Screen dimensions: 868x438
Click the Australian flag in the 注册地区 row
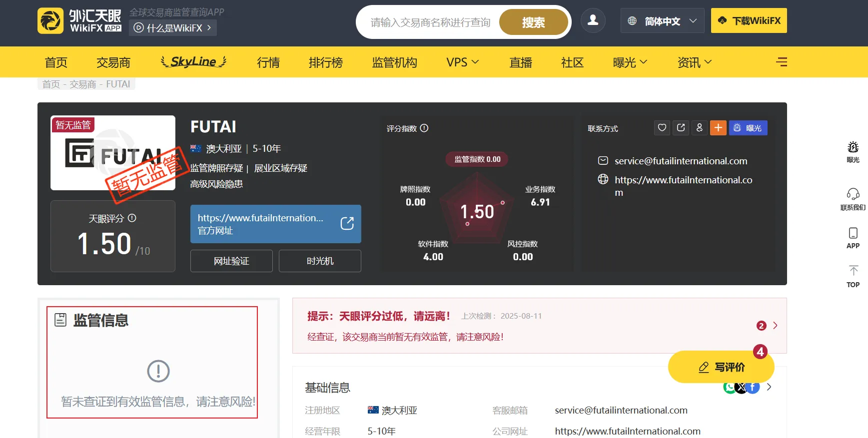[373, 410]
